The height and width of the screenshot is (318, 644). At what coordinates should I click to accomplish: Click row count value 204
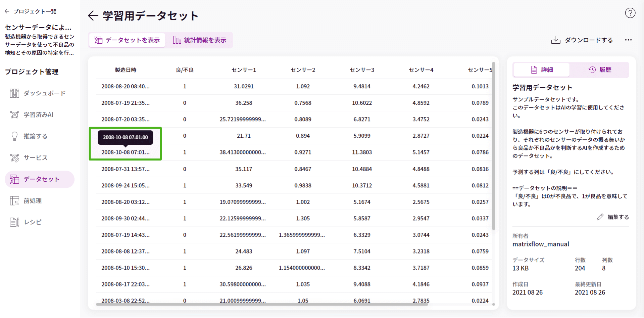click(x=580, y=268)
